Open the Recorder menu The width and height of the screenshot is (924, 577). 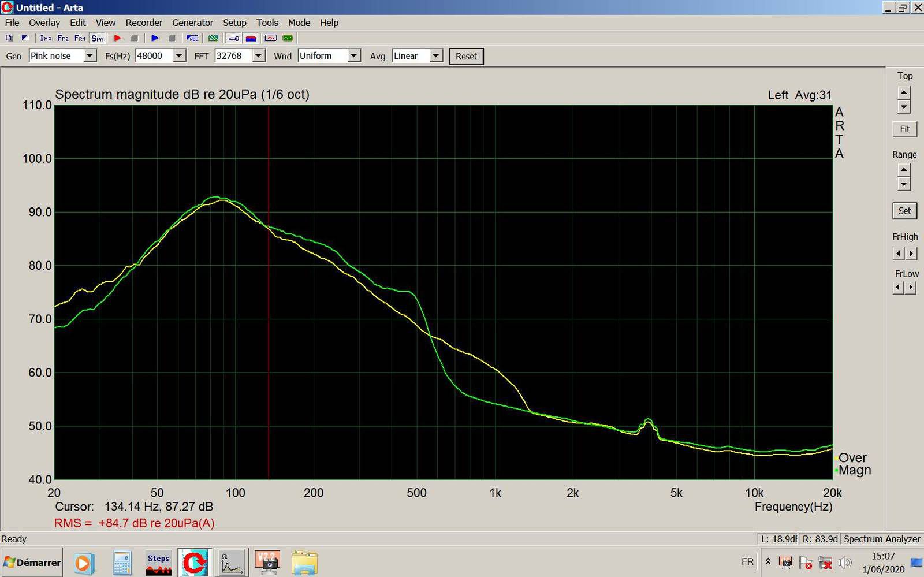[x=144, y=23]
